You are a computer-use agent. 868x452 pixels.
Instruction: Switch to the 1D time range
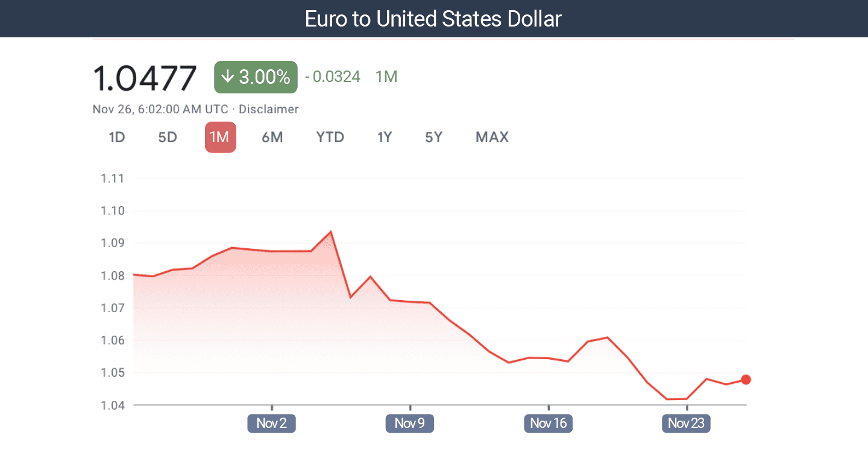117,137
